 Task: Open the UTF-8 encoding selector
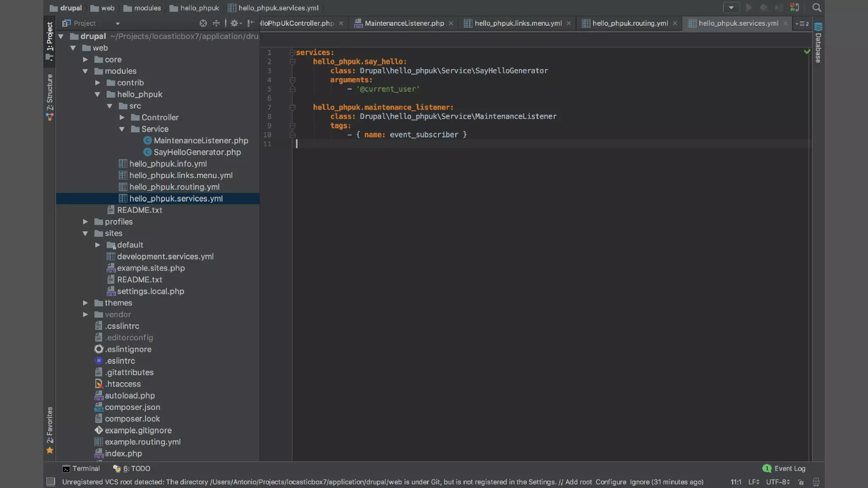(x=777, y=482)
